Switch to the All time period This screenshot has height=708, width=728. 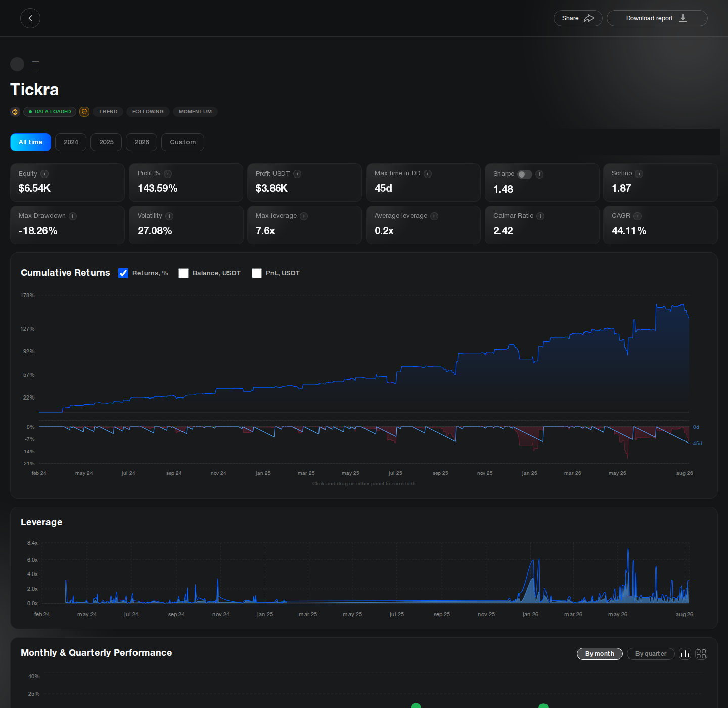click(x=30, y=142)
